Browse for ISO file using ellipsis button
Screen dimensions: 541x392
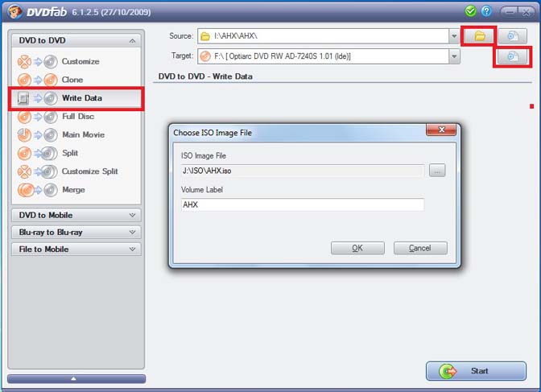[x=437, y=171]
